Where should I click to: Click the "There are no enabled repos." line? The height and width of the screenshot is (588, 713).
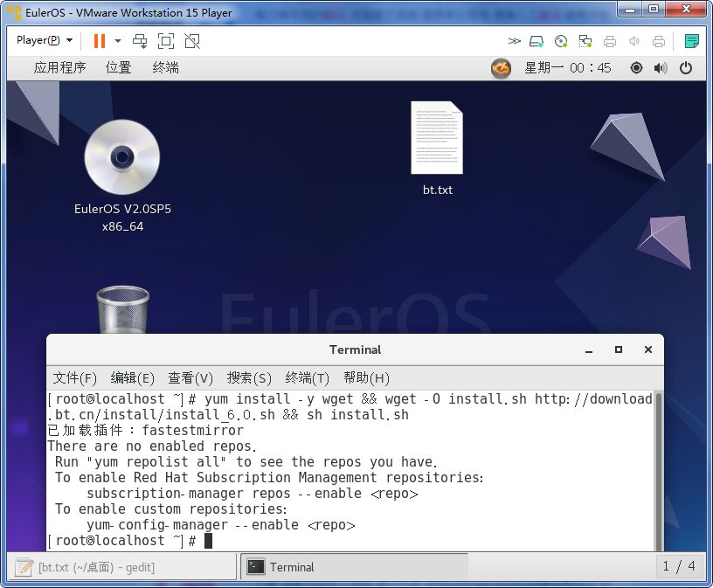(x=152, y=446)
